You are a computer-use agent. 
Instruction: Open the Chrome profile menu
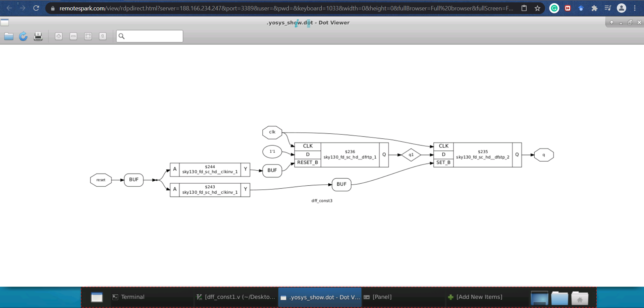click(x=622, y=8)
